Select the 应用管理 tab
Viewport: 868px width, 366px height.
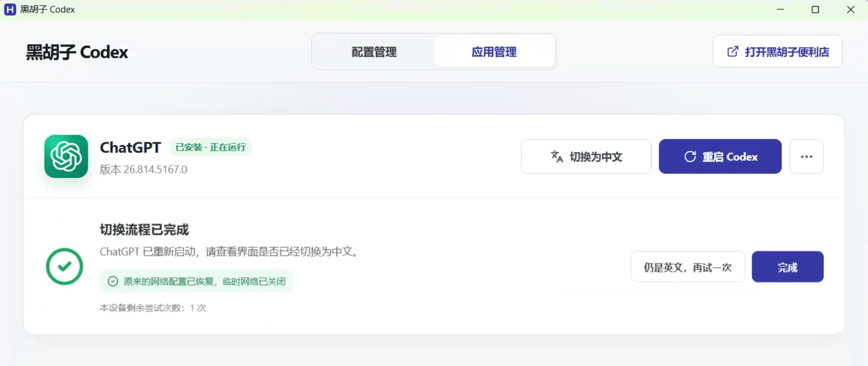(x=494, y=52)
